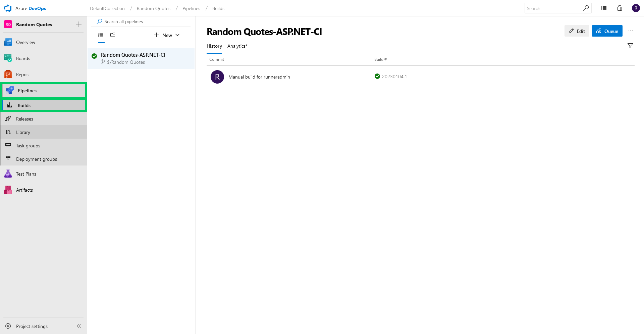Open Deployment groups in the sidebar
This screenshot has width=644, height=334.
44,159
